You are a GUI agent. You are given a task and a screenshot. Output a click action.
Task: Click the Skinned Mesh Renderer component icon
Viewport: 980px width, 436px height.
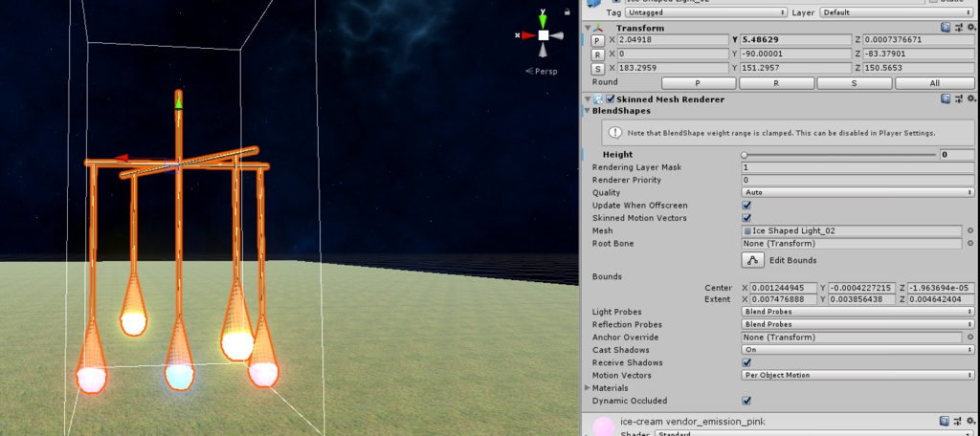pyautogui.click(x=598, y=98)
